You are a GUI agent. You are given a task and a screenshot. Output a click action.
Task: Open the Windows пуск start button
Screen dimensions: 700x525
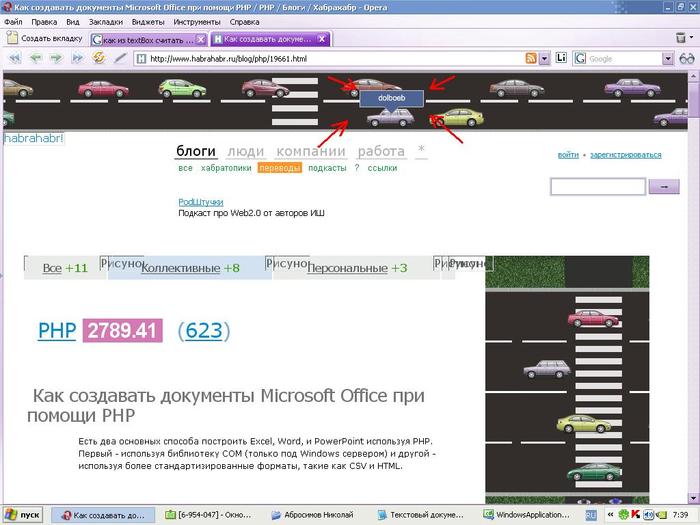pyautogui.click(x=23, y=515)
